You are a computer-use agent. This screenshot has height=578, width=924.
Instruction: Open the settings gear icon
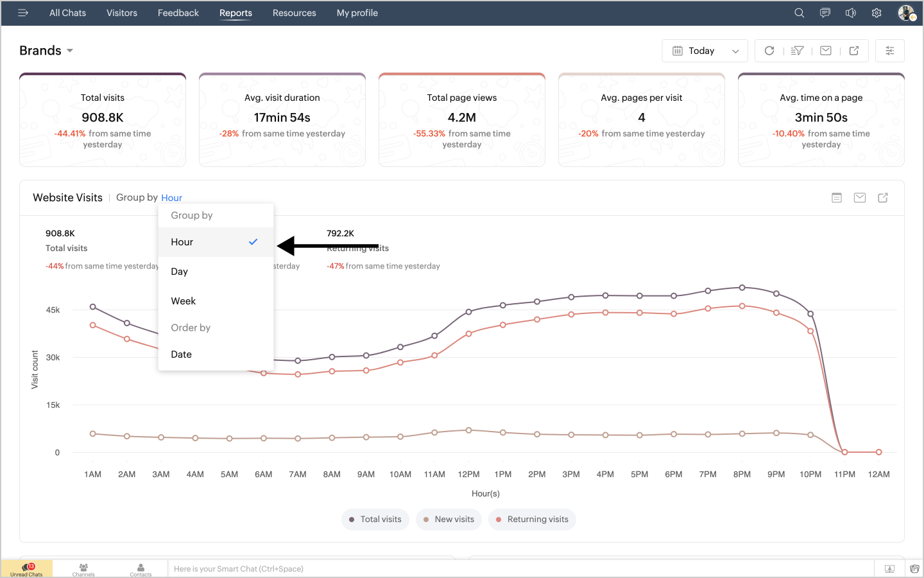click(x=877, y=13)
